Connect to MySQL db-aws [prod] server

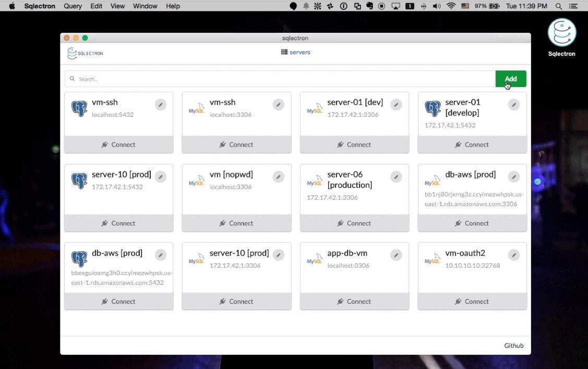[472, 223]
